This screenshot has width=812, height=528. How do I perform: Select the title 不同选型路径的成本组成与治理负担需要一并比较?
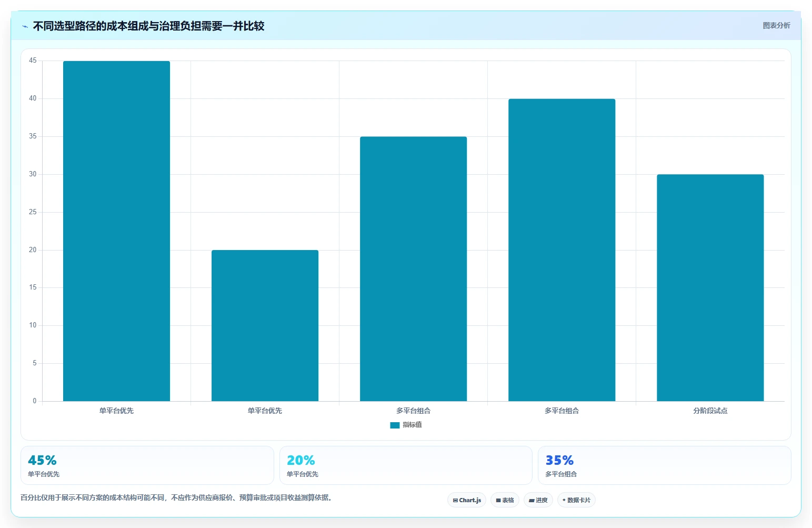tap(148, 26)
